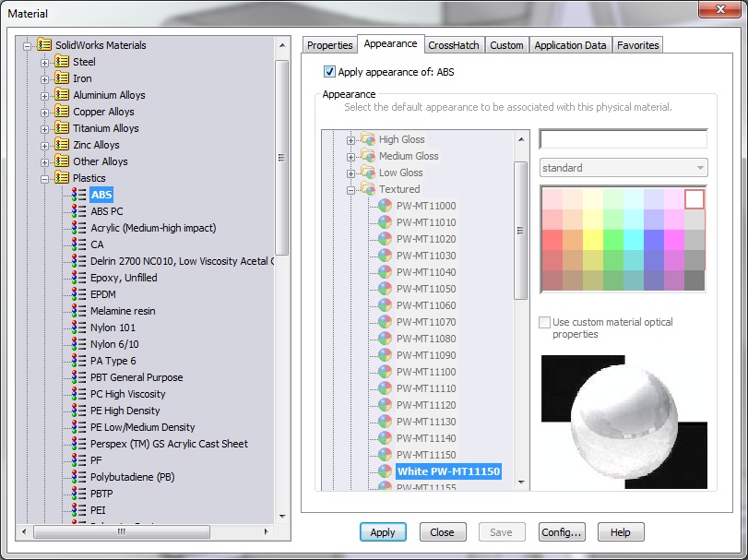Expand the High Gloss appearance folder
This screenshot has width=748, height=560.
(x=350, y=140)
